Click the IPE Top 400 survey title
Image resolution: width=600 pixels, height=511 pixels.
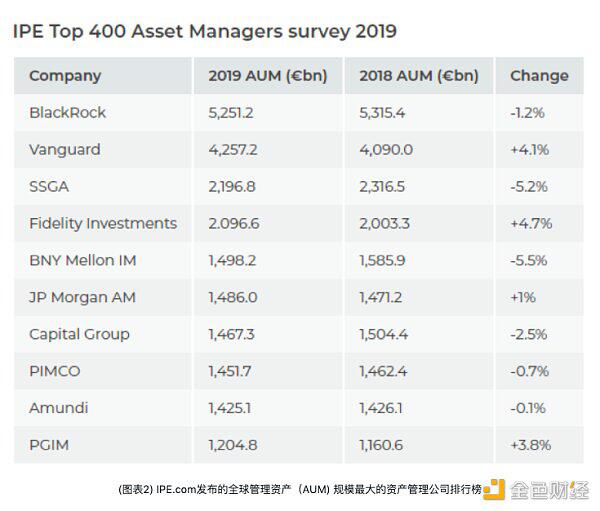coord(205,31)
